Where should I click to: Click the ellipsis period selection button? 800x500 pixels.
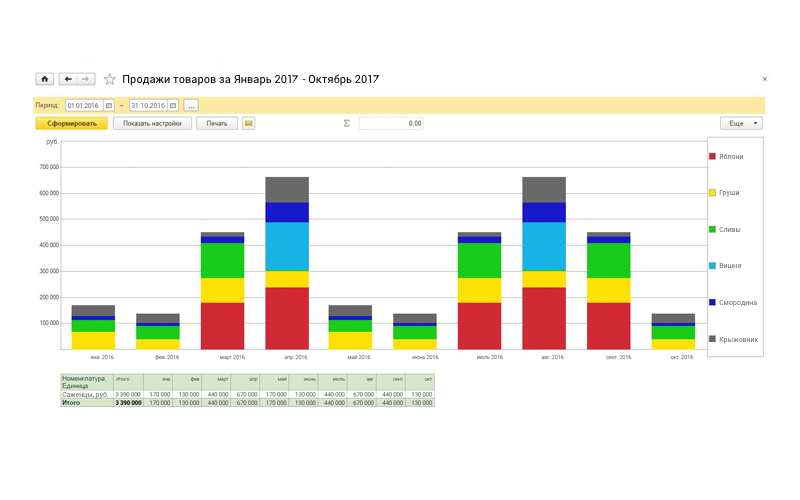pos(190,105)
